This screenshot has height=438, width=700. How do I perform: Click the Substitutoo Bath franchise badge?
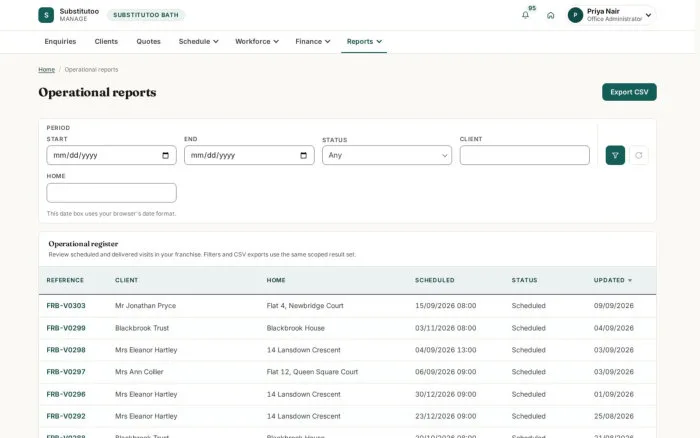146,15
